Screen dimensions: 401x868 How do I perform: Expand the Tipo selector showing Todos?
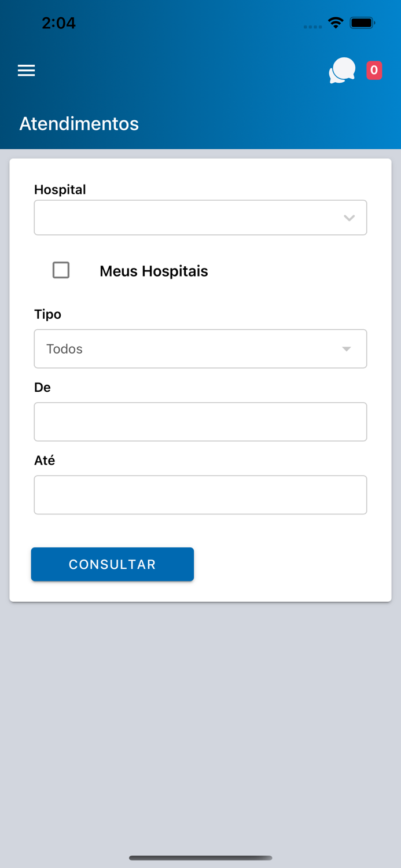point(200,349)
